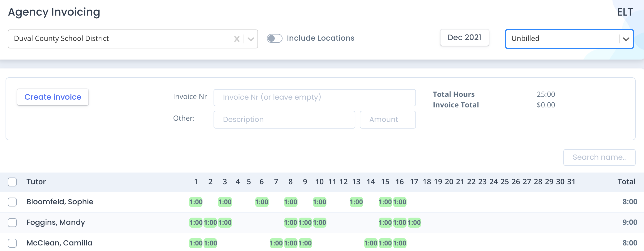644x251 pixels.
Task: Select McClean's 1:00 entry on day 7
Action: pos(276,243)
